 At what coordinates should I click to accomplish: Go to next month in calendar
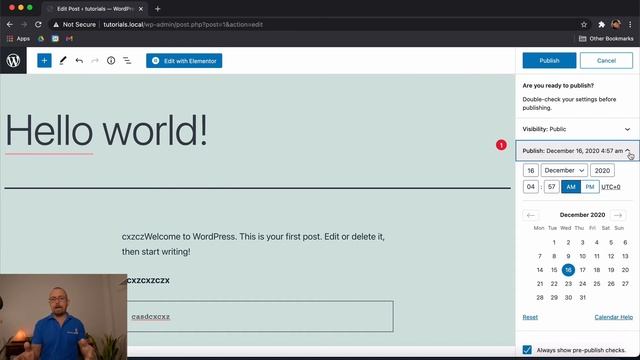(618, 215)
